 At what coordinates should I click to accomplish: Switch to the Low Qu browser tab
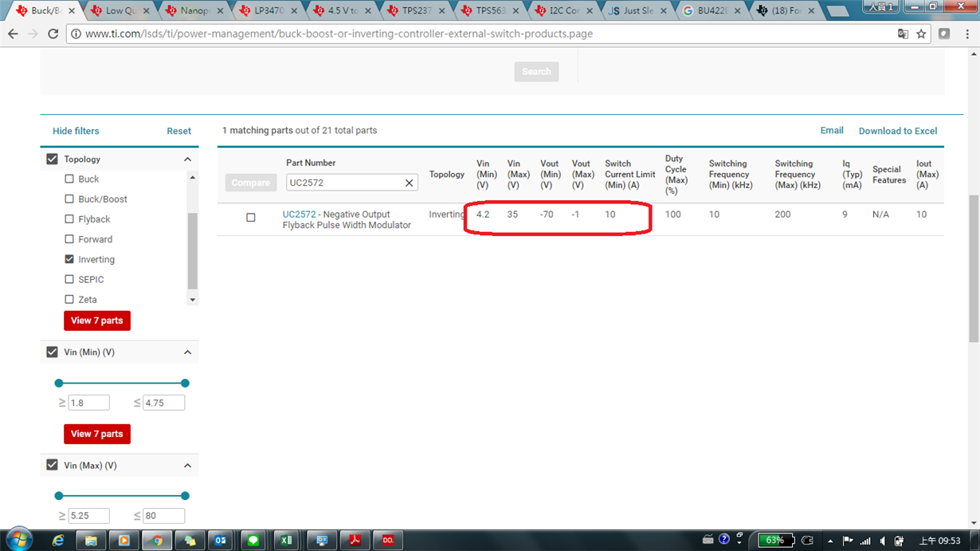click(120, 11)
